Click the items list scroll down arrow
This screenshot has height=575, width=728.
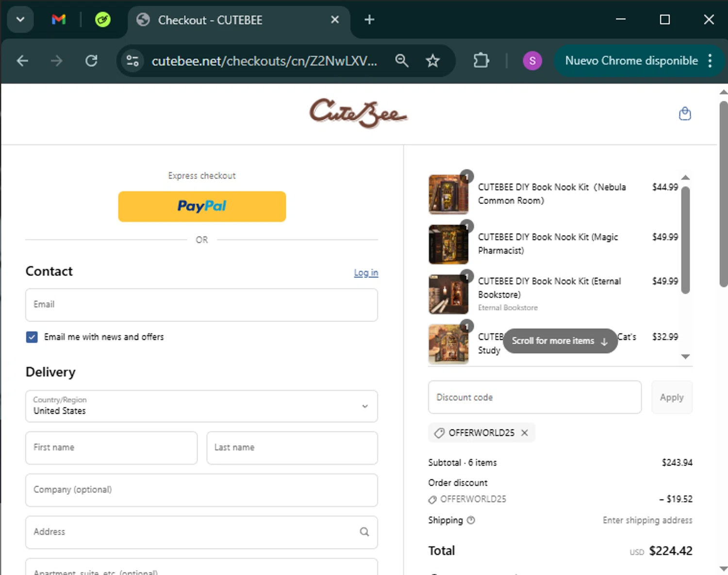click(x=685, y=357)
